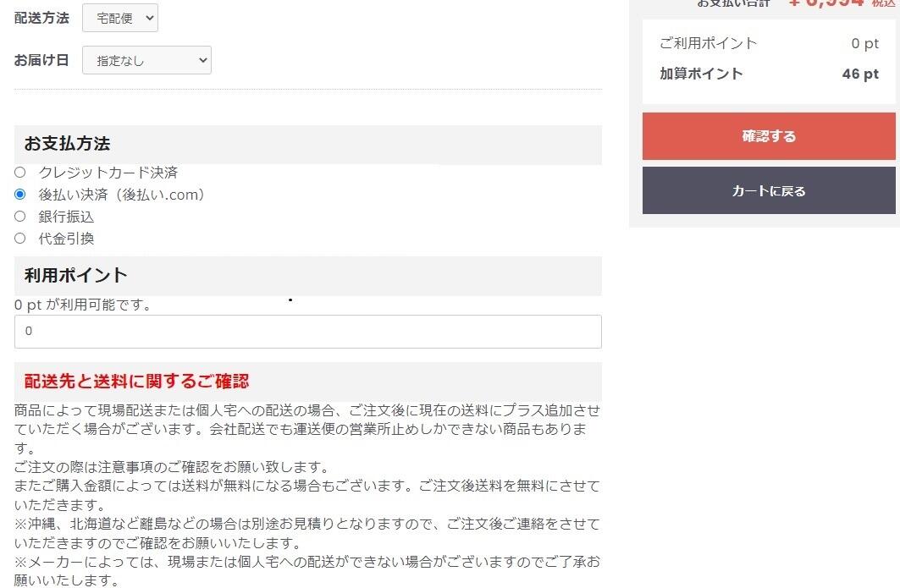This screenshot has width=900, height=588.
Task: Choose the 後払い決済（後払い.com） payment option
Action: 20,194
